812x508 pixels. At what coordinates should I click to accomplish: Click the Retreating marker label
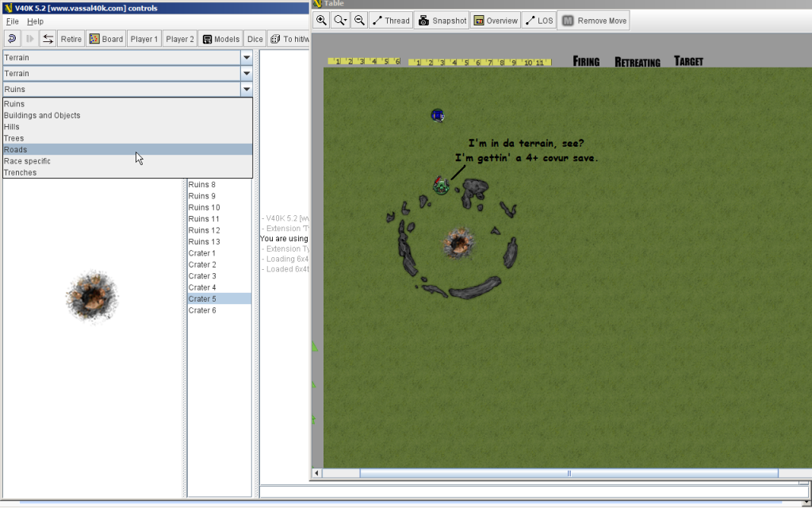[638, 62]
